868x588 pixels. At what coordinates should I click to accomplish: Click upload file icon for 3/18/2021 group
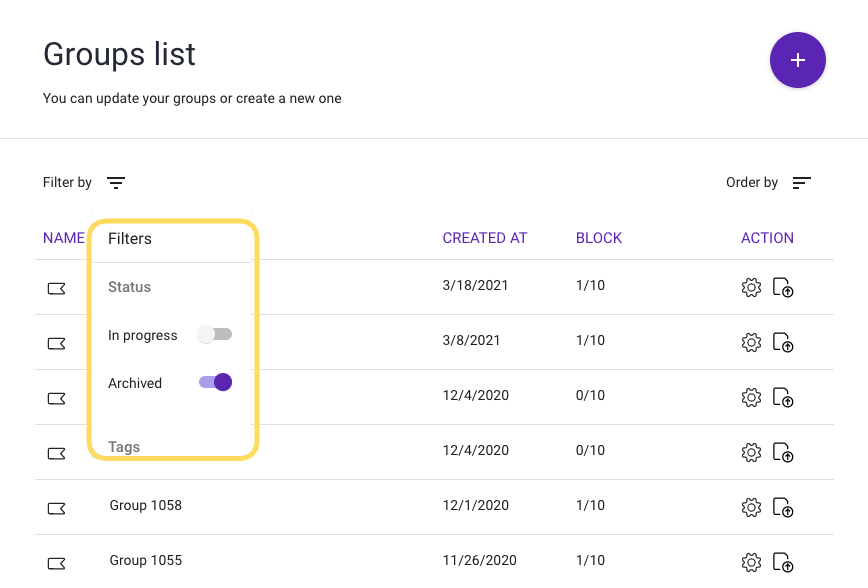(784, 288)
